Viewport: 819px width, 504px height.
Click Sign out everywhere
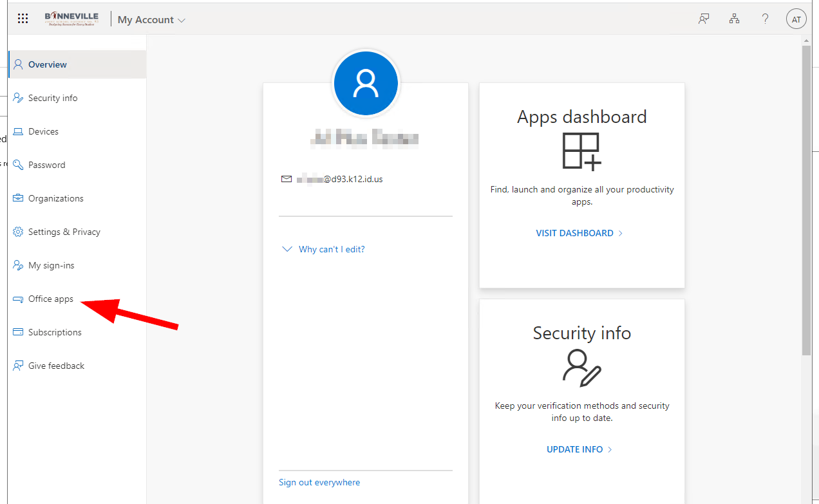(319, 481)
